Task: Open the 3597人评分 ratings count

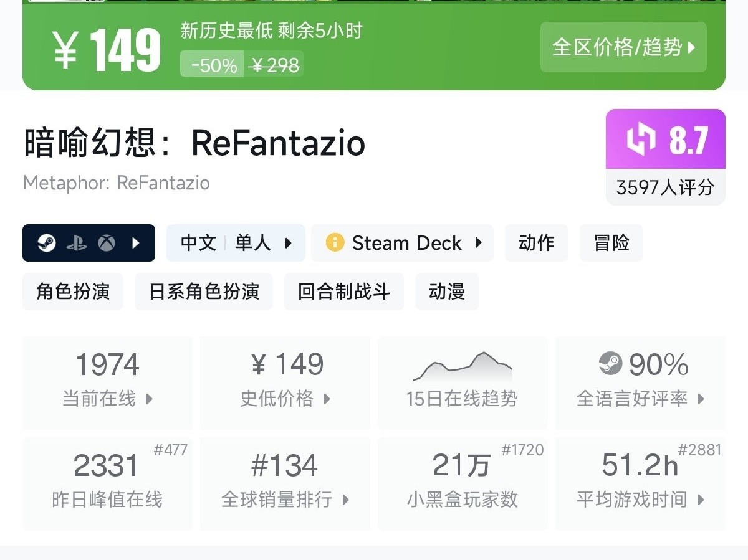Action: click(x=665, y=187)
